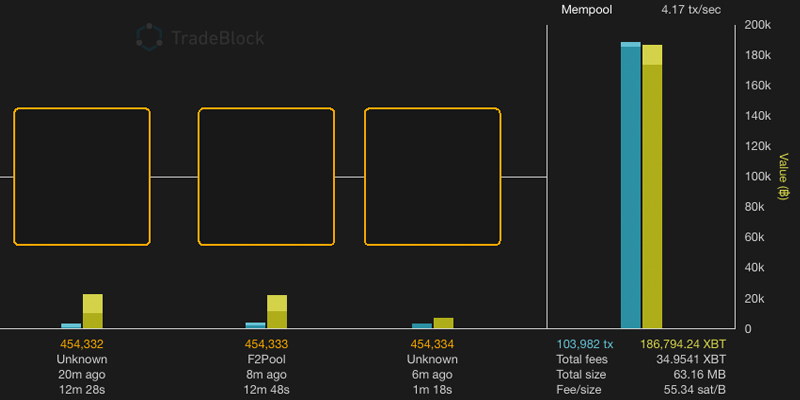Click the Mempool heading
The image size is (800, 400).
[x=588, y=10]
